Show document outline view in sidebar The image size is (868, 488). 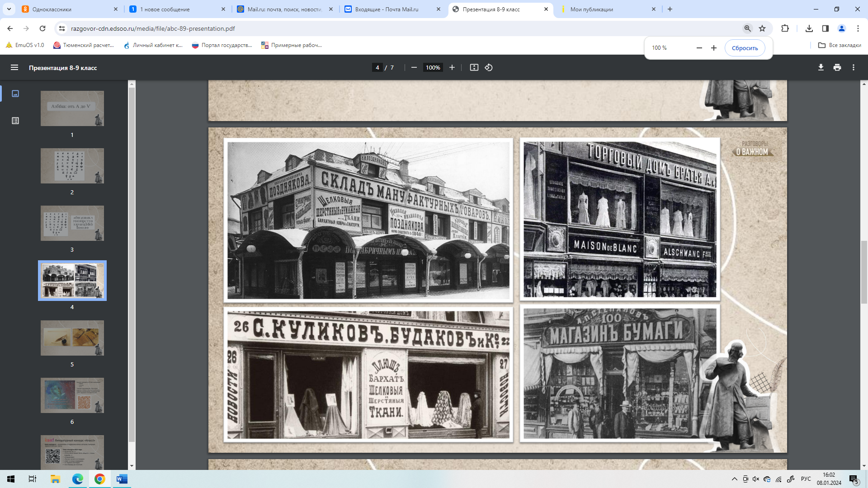point(15,121)
